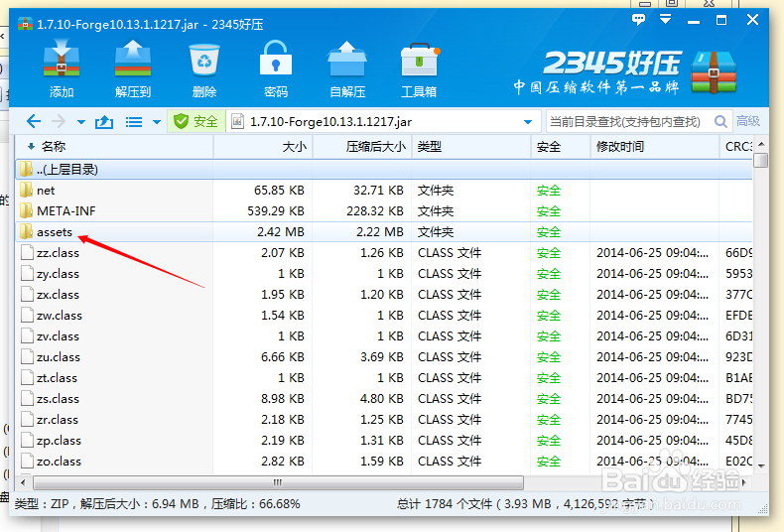
Task: Click the jar file icon in the address bar
Action: coord(237,121)
